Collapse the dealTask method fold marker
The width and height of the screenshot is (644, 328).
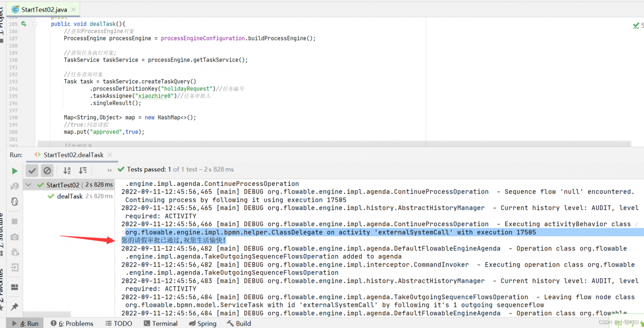[35, 24]
